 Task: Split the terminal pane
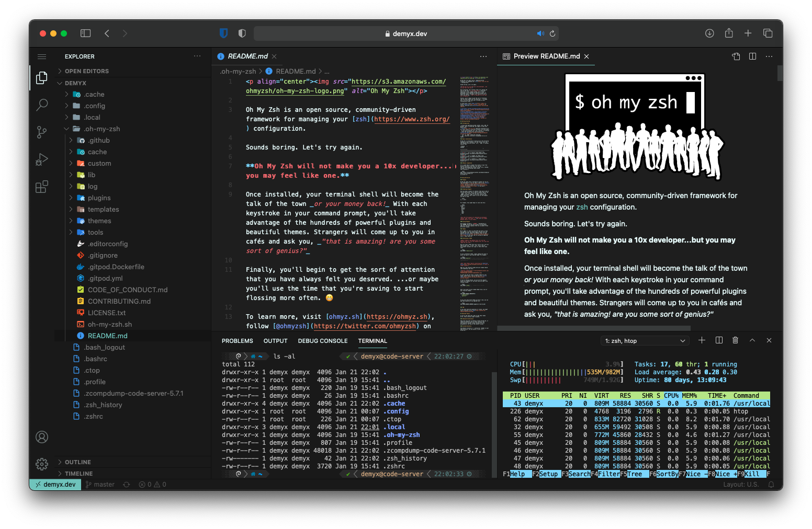coord(719,340)
